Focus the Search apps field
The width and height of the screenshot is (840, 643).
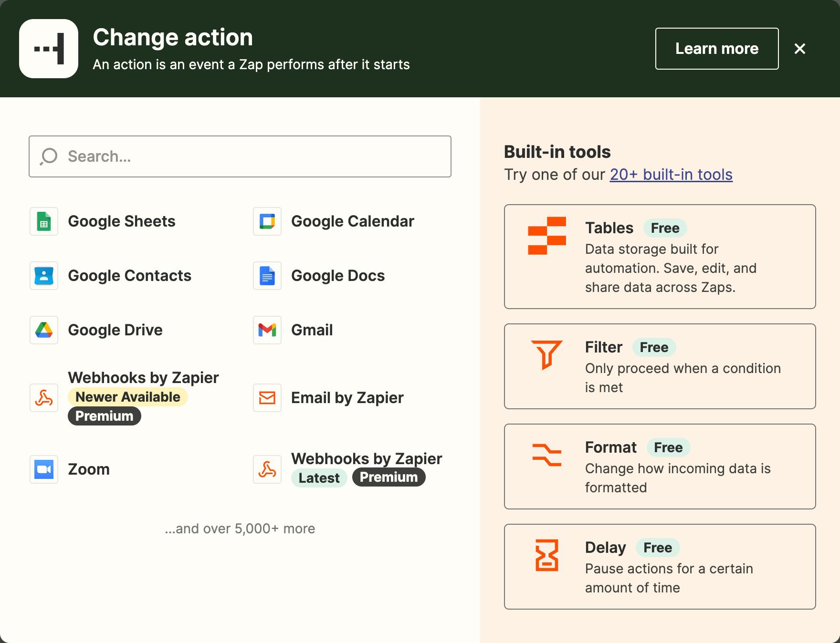pos(240,156)
